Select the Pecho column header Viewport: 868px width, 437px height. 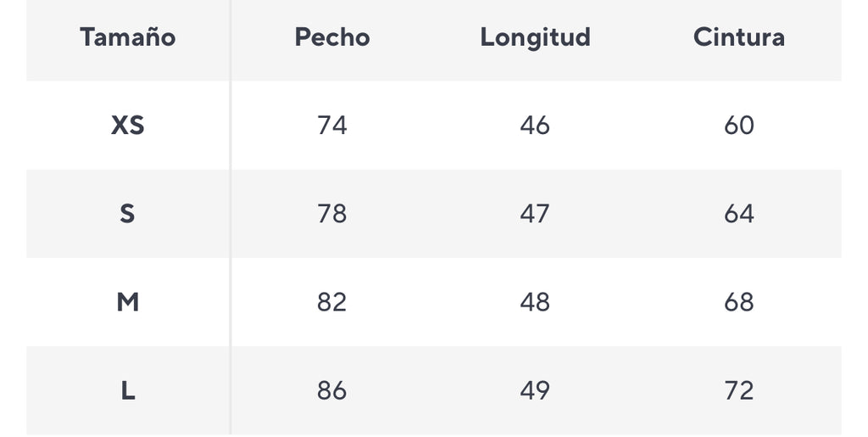coord(332,37)
